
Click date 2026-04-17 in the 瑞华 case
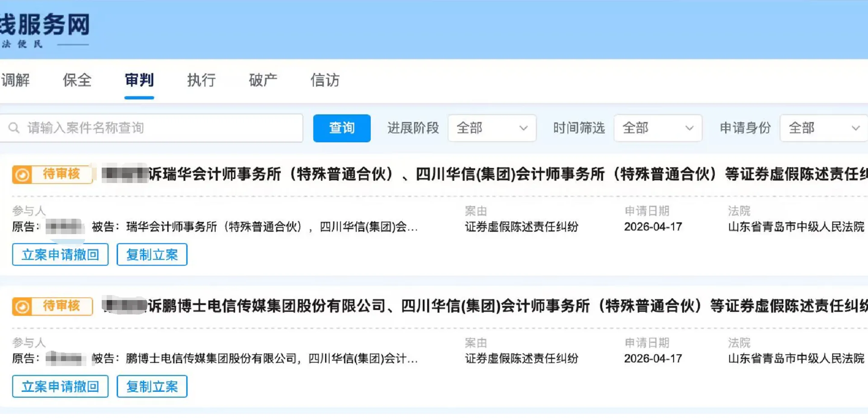click(653, 227)
